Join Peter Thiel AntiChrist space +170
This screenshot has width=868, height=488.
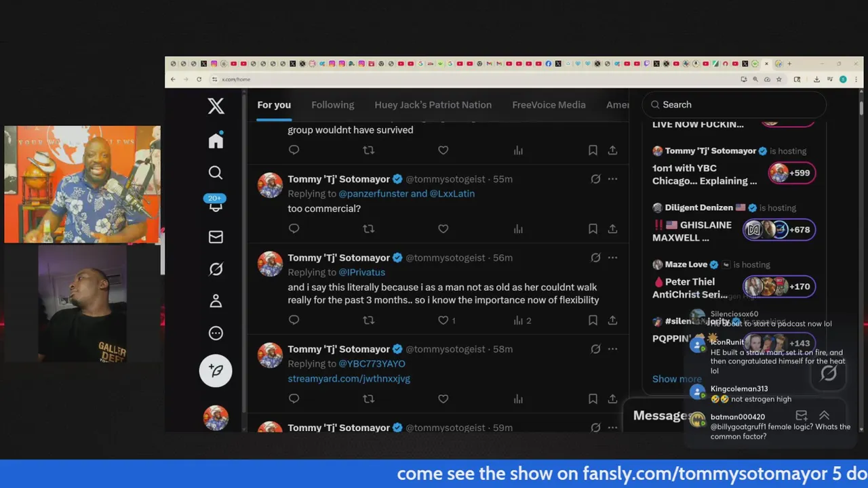779,286
